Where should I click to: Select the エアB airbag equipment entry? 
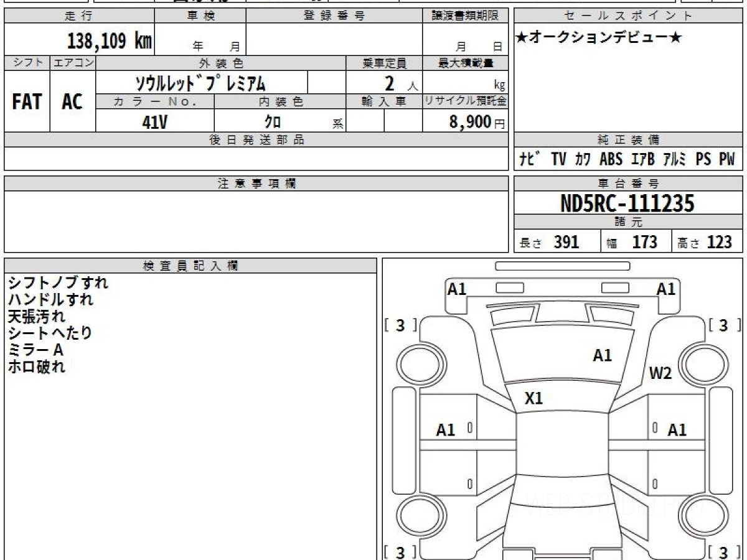642,159
